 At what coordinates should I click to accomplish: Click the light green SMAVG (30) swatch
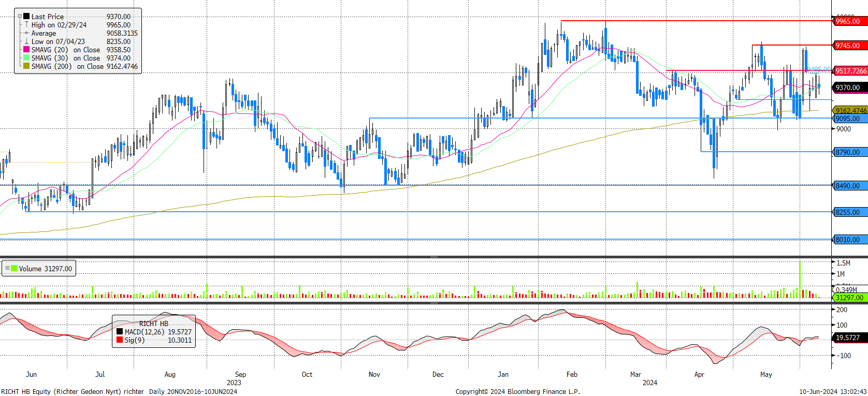pos(26,58)
